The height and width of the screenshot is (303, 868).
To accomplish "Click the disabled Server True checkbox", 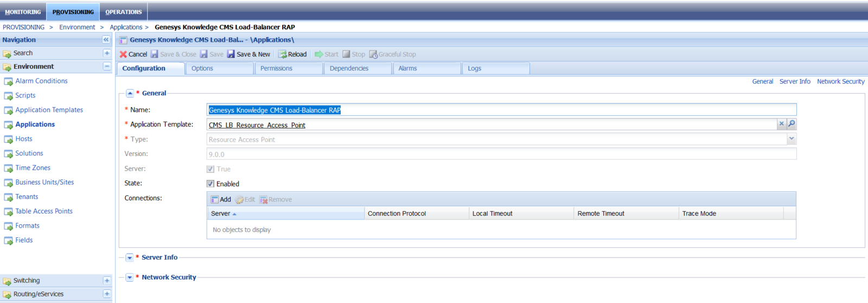I will click(x=210, y=169).
